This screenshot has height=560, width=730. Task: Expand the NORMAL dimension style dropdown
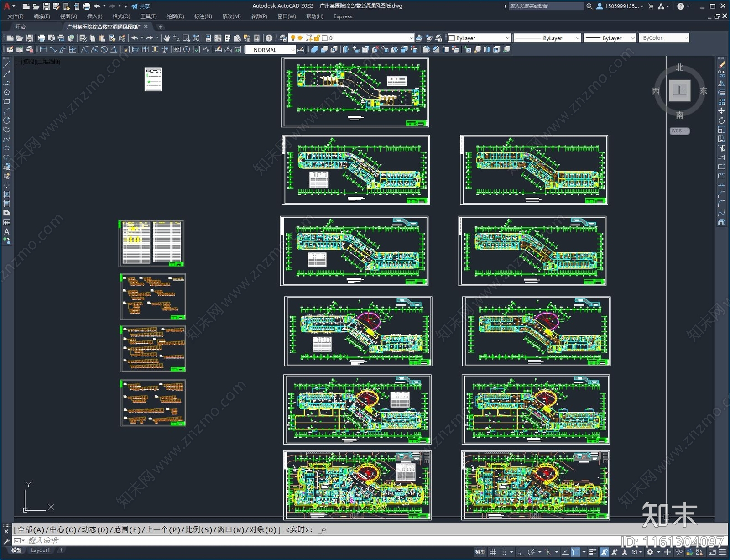(x=292, y=50)
